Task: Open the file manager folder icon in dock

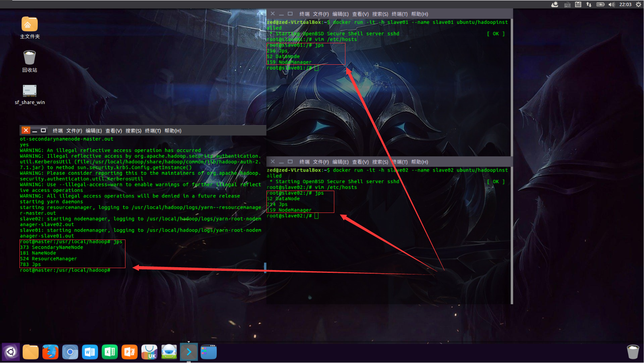Action: [x=31, y=352]
